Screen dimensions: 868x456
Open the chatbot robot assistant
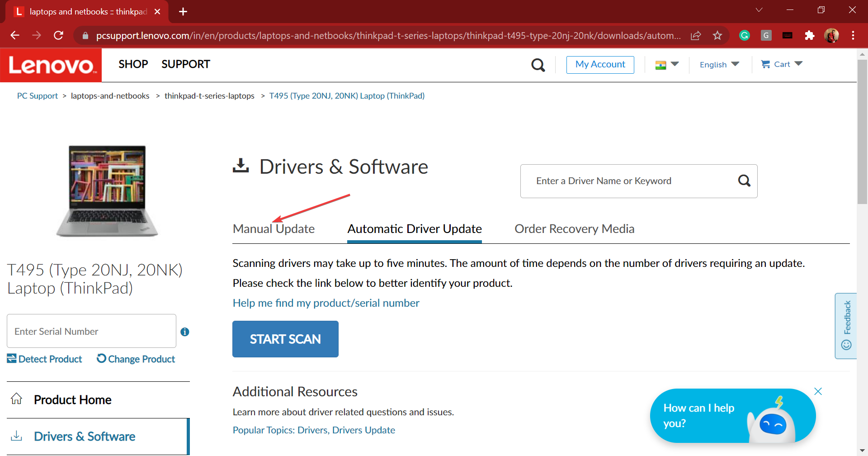(x=773, y=421)
